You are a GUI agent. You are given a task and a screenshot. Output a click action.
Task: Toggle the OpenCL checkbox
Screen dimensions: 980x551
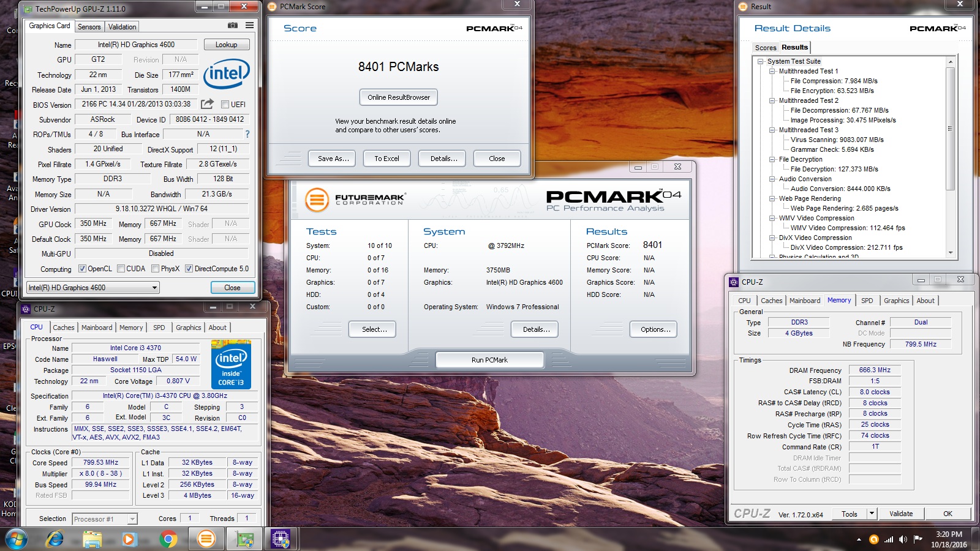(82, 269)
